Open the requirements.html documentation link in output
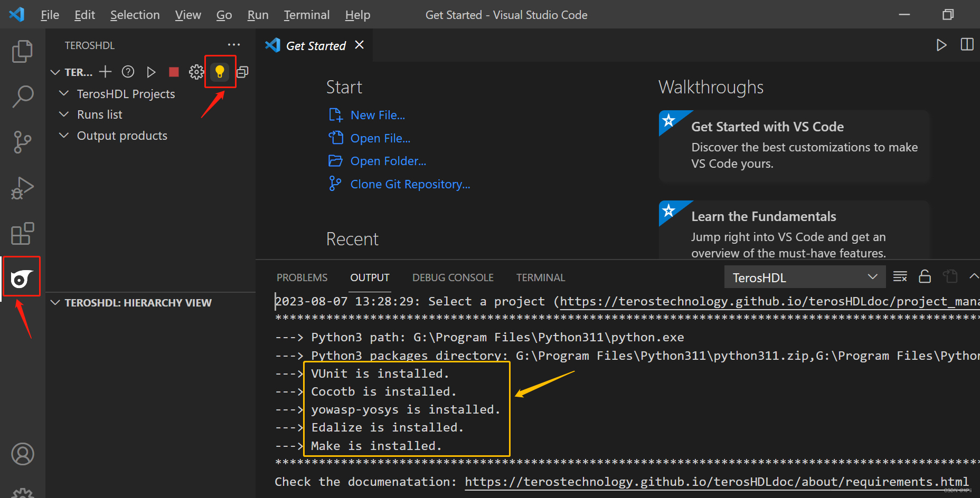 [x=717, y=482]
